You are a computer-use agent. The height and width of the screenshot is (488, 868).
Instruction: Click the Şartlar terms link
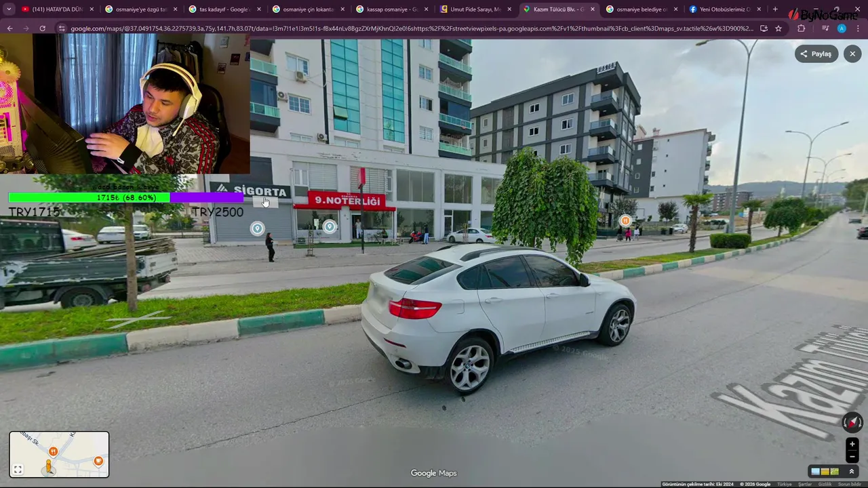point(805,484)
